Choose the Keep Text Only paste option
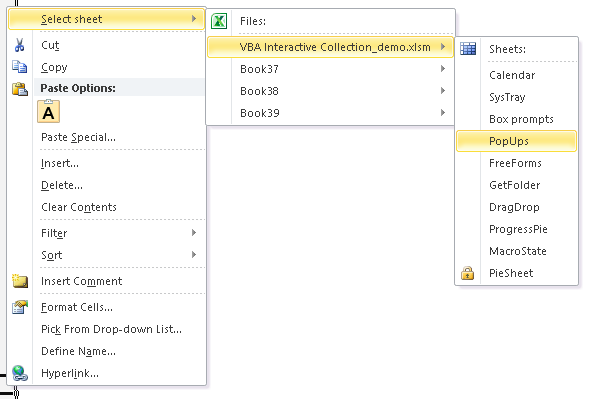 (x=48, y=111)
